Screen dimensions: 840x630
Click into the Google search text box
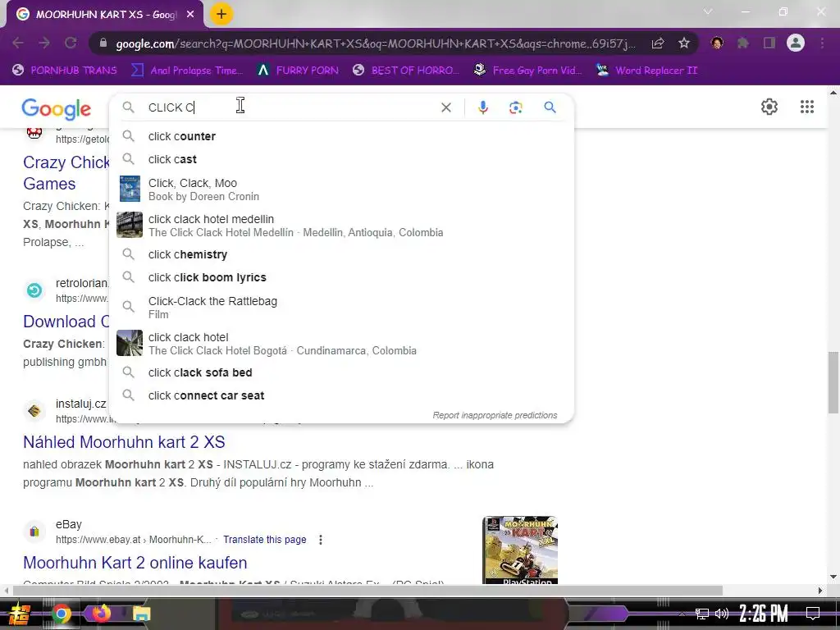[290, 107]
